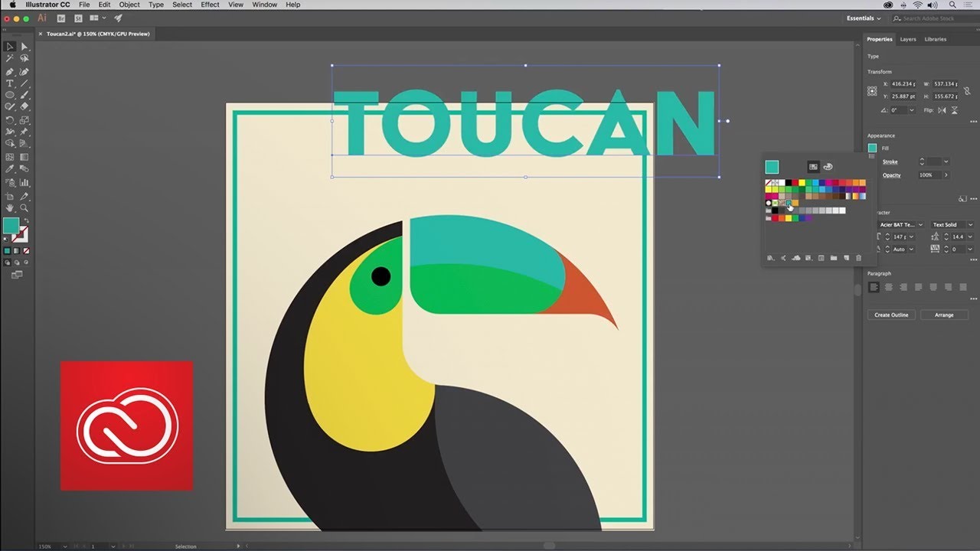Screen dimensions: 980x551
Task: Open Adobe Stock from the St icon
Action: click(77, 18)
